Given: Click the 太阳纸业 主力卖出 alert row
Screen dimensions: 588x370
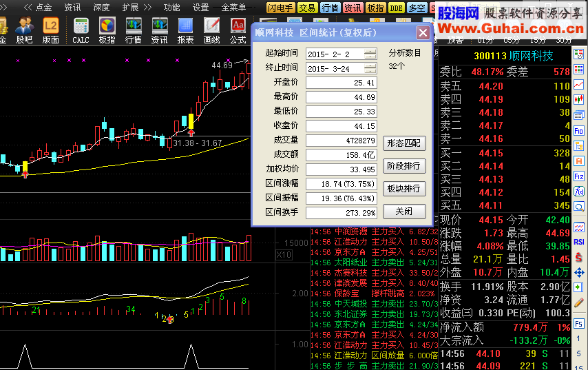Looking at the screenshot, I should [374, 263].
